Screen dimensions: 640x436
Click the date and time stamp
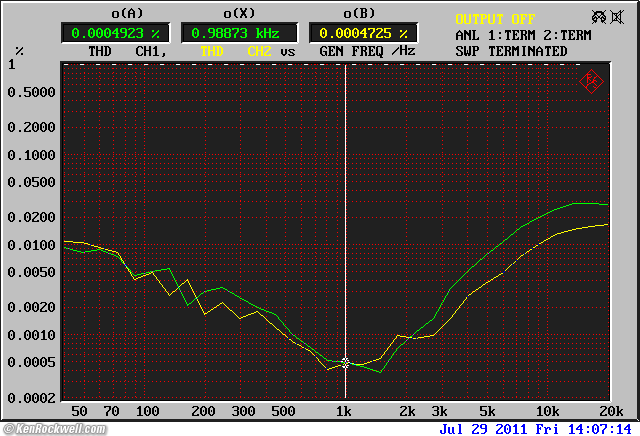click(536, 428)
